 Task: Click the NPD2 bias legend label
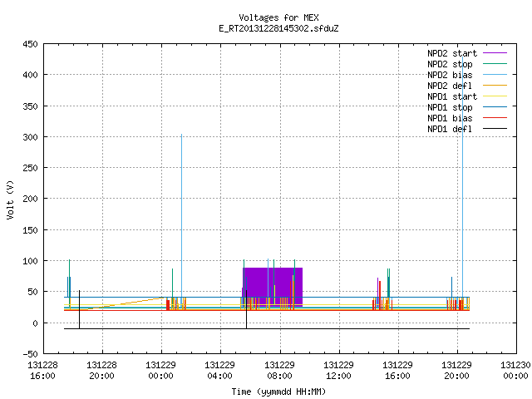click(x=450, y=75)
